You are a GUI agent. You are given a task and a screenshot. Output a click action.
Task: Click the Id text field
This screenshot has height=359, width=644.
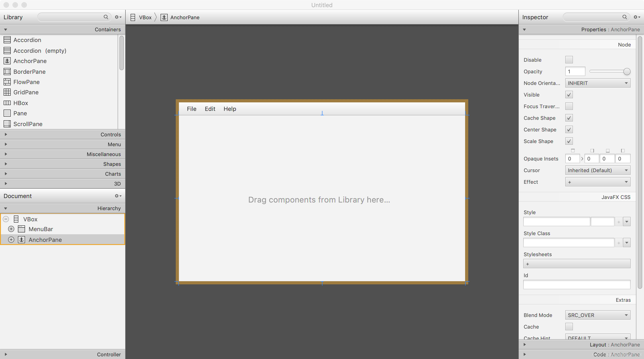(x=576, y=285)
